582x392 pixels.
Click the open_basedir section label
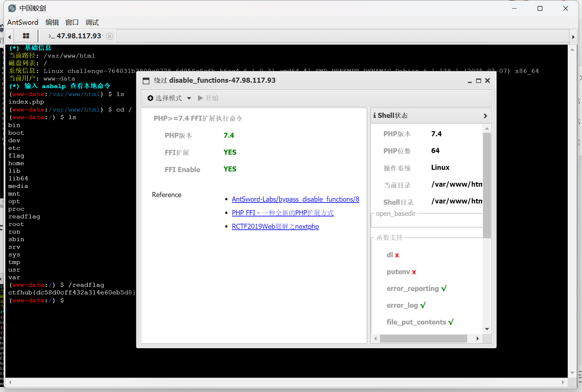coord(396,214)
